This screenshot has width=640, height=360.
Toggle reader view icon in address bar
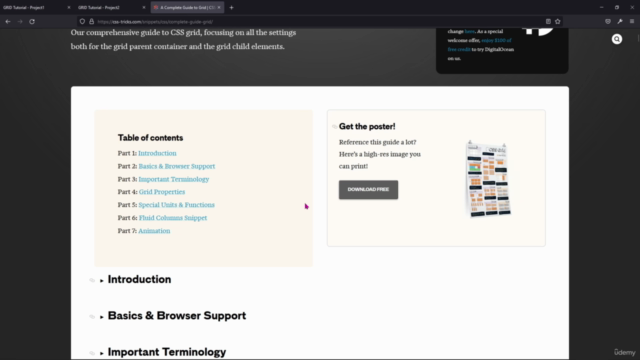(548, 22)
